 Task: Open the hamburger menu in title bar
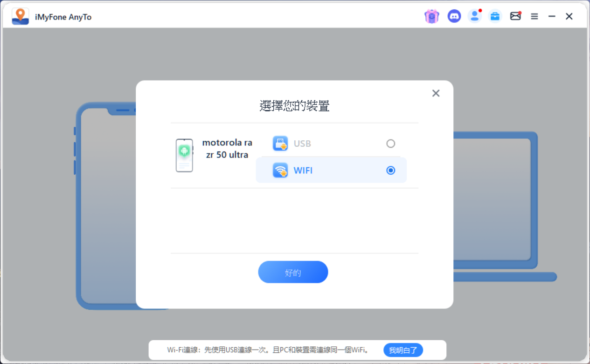534,16
